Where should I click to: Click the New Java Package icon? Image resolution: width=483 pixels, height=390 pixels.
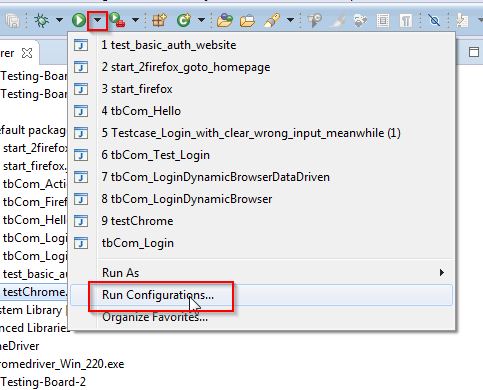coord(159,20)
